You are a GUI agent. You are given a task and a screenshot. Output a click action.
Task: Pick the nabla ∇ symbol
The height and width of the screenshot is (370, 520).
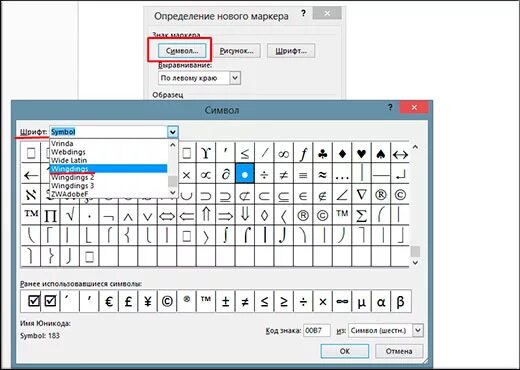361,195
